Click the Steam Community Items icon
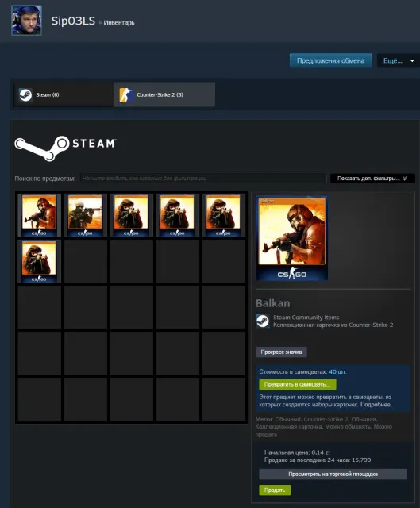Viewport: 420px width, 508px height. pyautogui.click(x=263, y=321)
